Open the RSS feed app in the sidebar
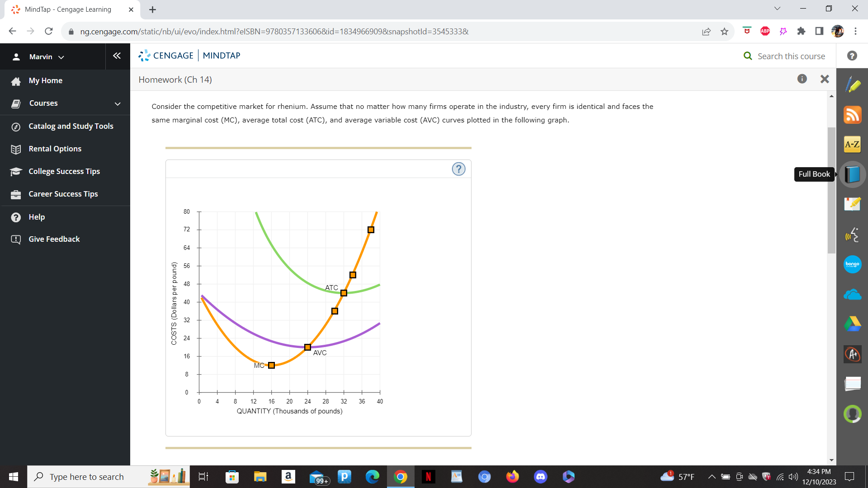 [853, 115]
